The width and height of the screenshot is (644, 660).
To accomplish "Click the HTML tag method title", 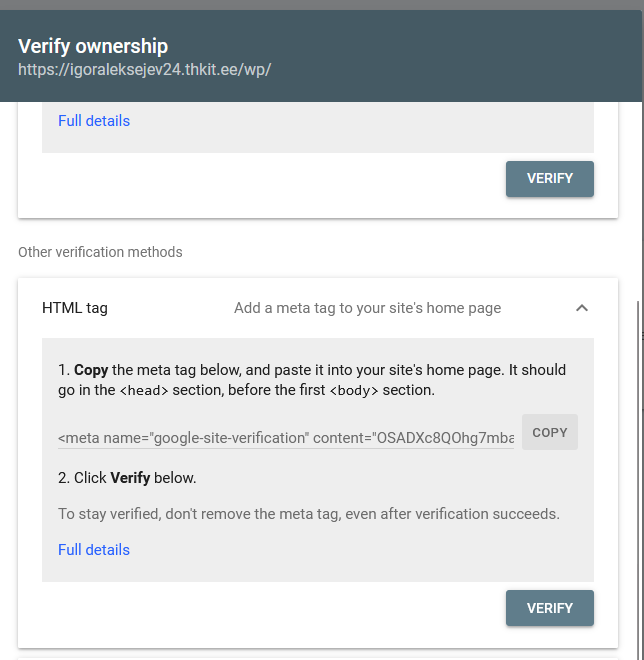I will (x=75, y=308).
